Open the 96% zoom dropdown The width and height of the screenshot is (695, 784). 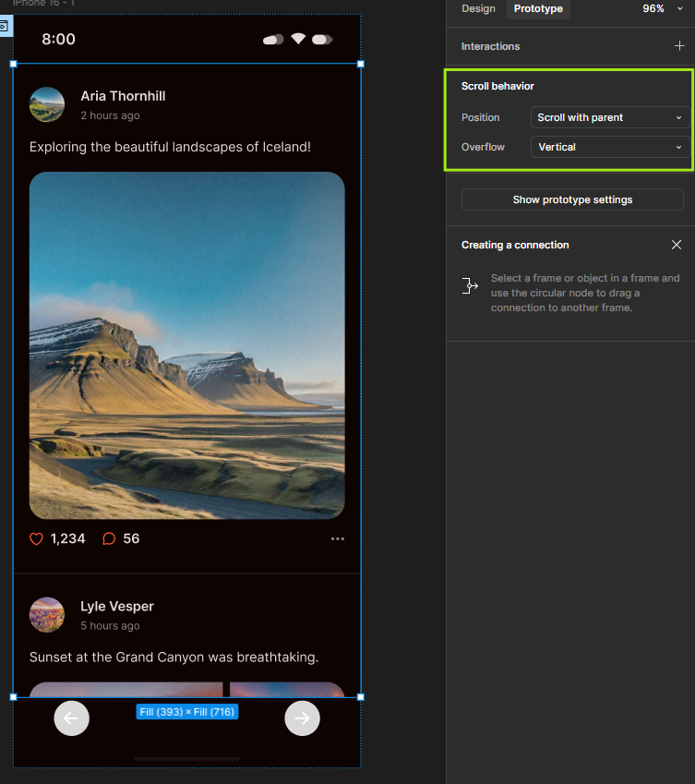click(663, 8)
